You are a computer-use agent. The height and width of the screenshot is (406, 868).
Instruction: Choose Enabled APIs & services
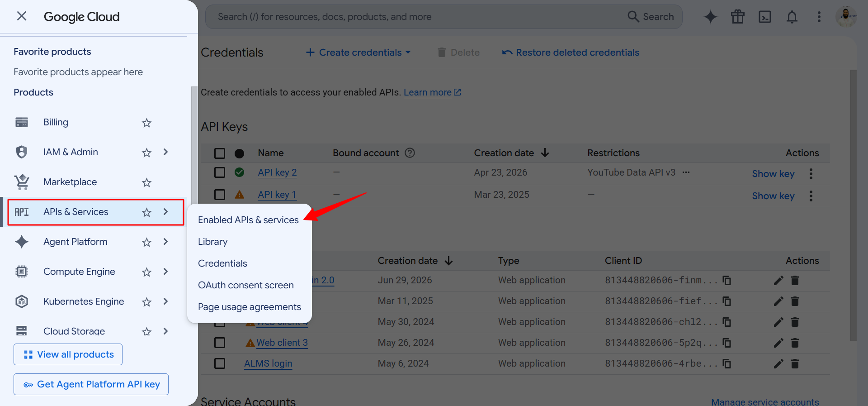(248, 220)
